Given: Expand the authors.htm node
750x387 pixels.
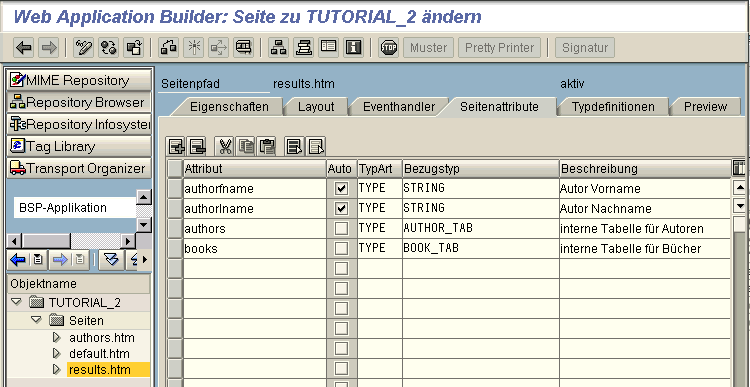Looking at the screenshot, I should (x=57, y=338).
